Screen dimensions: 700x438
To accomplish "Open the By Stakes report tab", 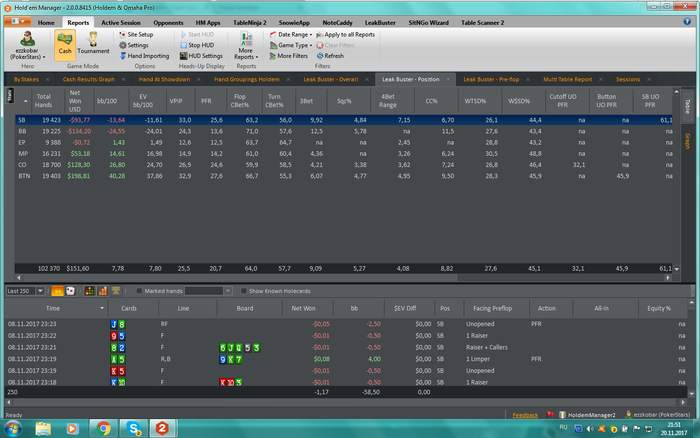I will tap(26, 79).
